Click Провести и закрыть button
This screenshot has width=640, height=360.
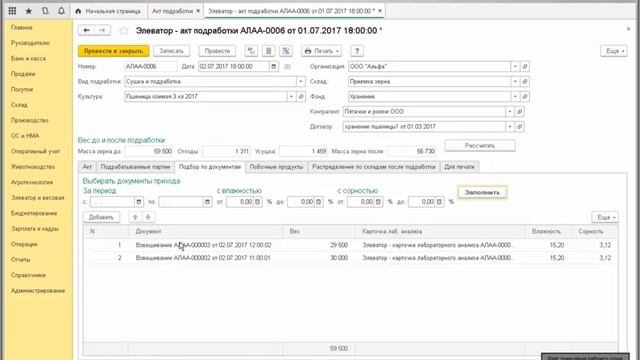coord(113,51)
